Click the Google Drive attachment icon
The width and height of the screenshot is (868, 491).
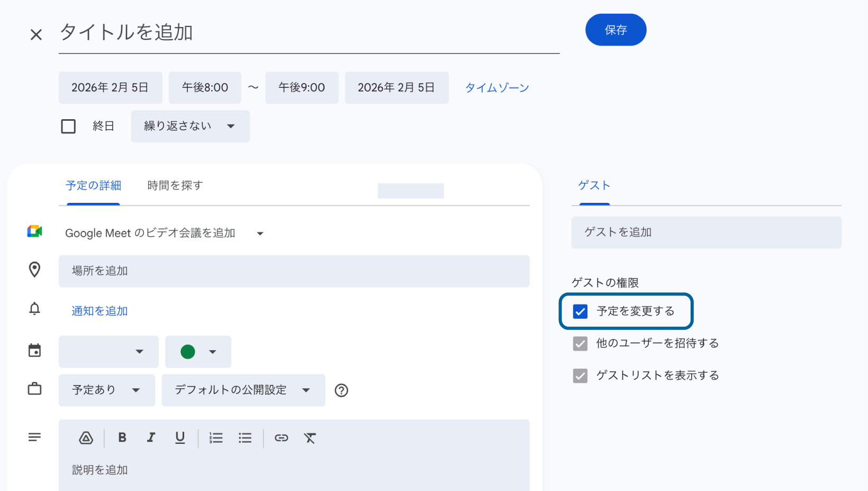pos(86,438)
